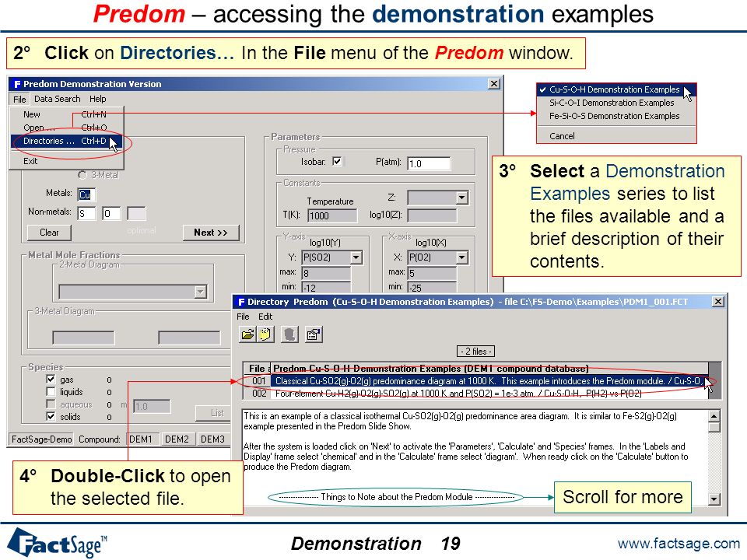Screen dimensions: 747x560
Task: Click the log10(Z) input field
Action: click(432, 215)
